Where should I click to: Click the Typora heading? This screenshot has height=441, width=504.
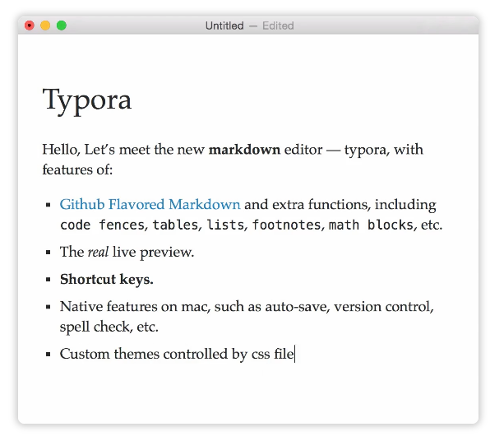[x=87, y=100]
